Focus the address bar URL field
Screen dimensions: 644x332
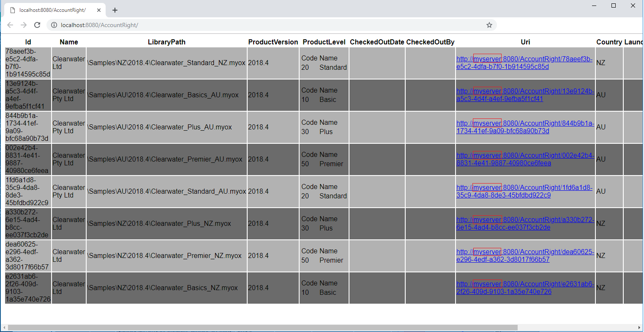click(270, 25)
